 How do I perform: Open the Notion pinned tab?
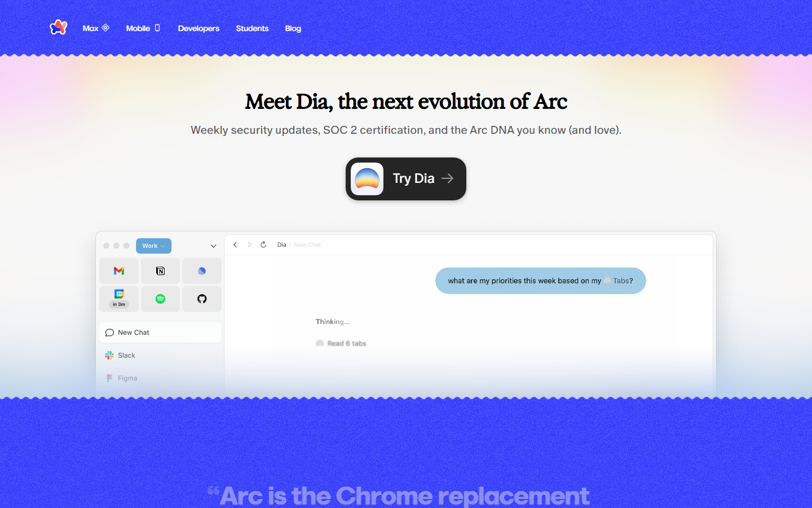click(160, 271)
